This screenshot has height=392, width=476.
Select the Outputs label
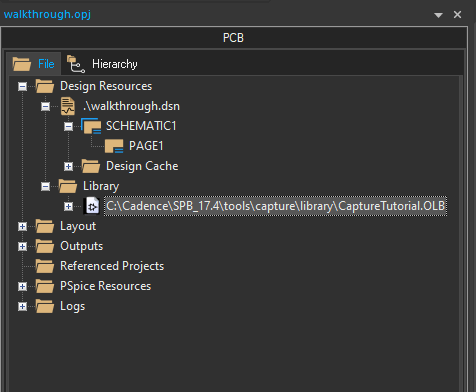(82, 246)
